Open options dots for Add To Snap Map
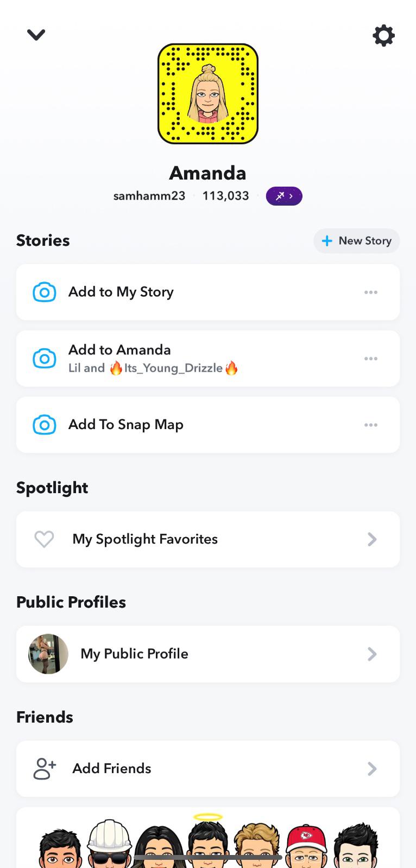Viewport: 416px width, 868px height. tap(371, 425)
